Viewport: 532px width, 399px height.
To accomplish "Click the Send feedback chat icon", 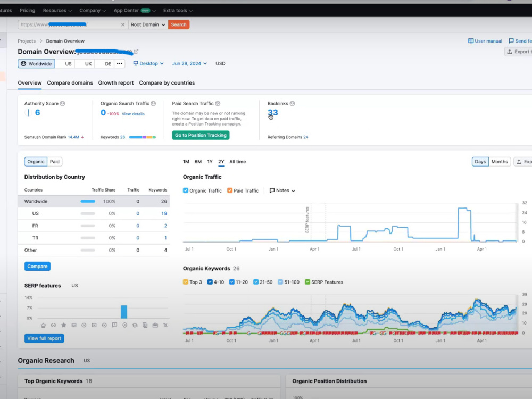I will click(511, 41).
